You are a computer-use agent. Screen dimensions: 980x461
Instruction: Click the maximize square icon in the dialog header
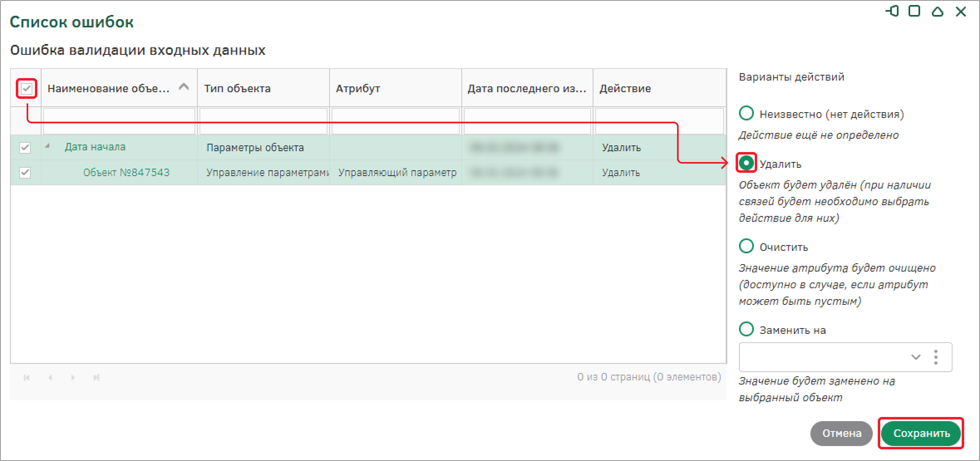(914, 11)
